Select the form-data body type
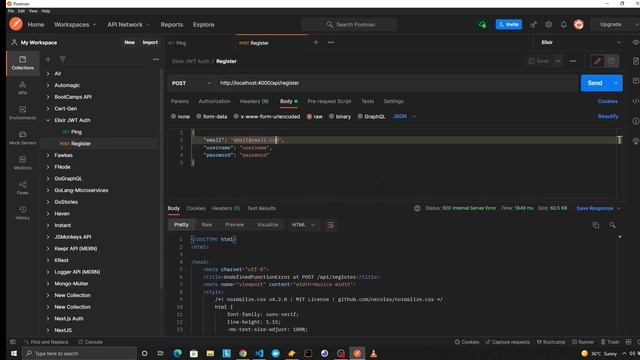The width and height of the screenshot is (640, 360). click(211, 117)
